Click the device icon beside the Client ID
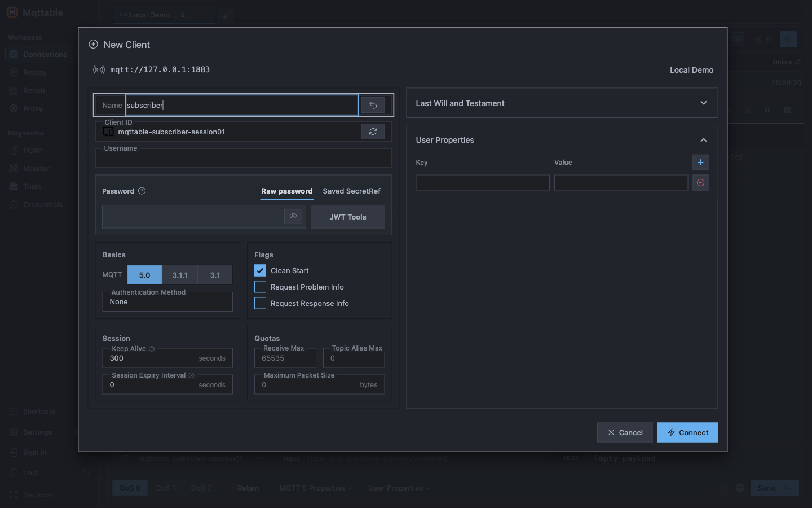812x508 pixels. tap(108, 132)
